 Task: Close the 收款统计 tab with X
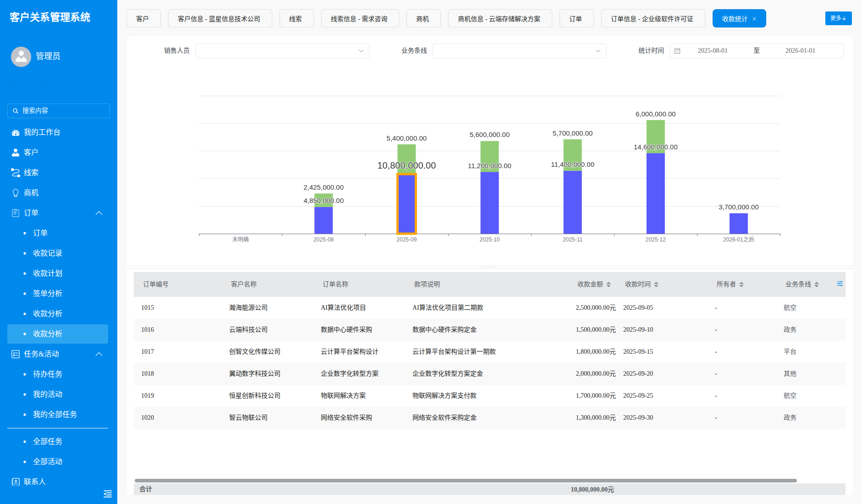pos(754,19)
